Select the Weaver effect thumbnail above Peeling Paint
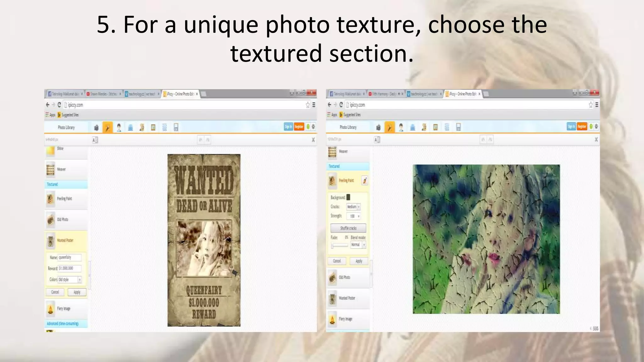Viewport: 644px width, 362px height. 332,152
